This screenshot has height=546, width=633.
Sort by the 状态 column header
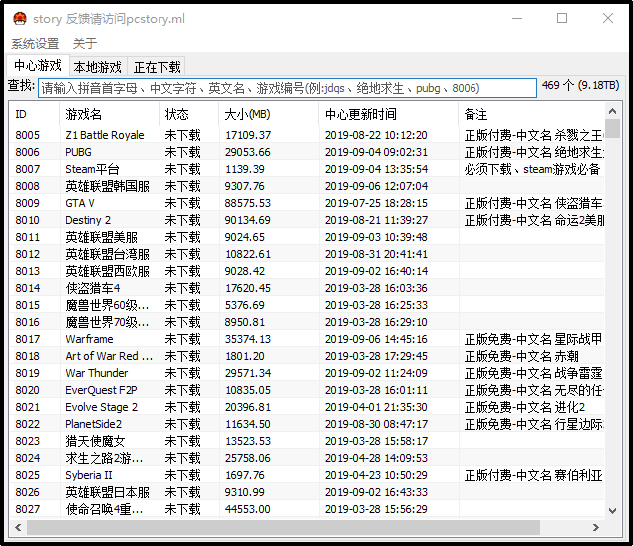(189, 114)
